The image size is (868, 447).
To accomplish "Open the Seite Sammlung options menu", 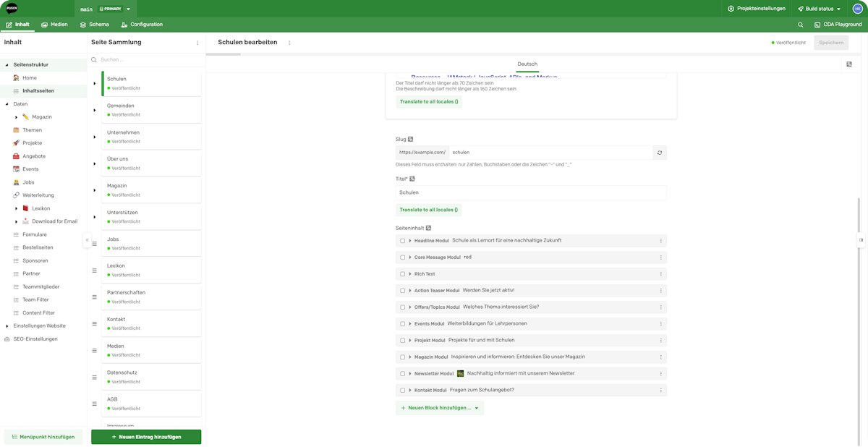I will tap(197, 42).
